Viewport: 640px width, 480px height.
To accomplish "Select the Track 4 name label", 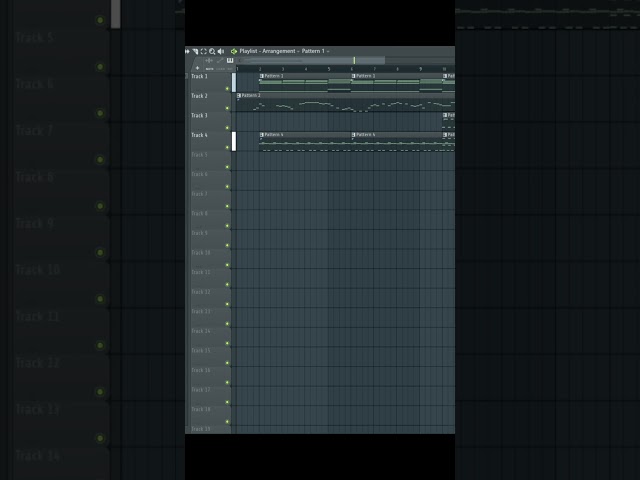I will point(199,135).
